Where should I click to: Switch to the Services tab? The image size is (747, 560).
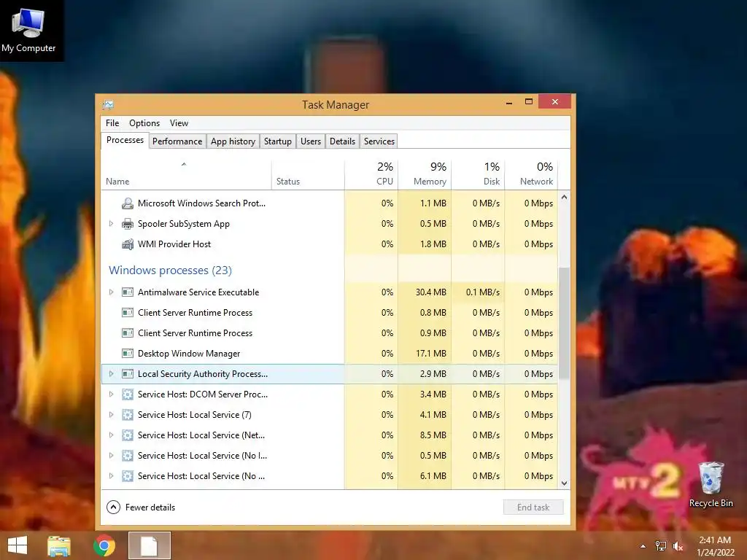(x=379, y=141)
